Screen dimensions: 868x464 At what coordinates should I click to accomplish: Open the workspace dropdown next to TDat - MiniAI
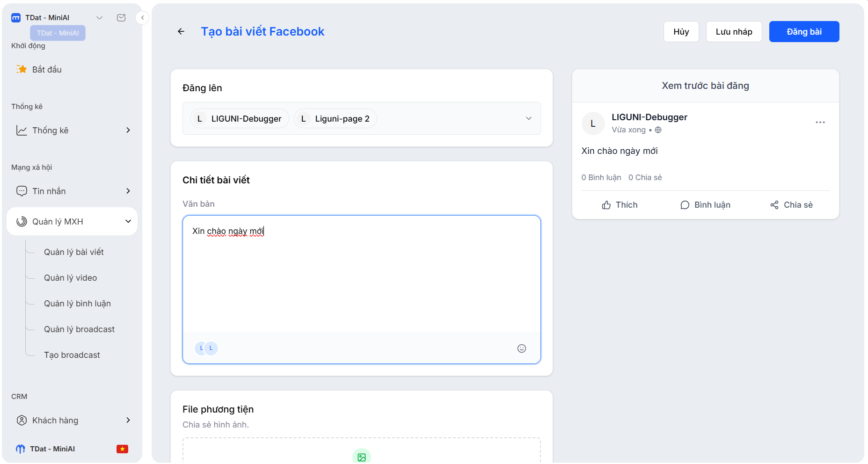pyautogui.click(x=99, y=18)
